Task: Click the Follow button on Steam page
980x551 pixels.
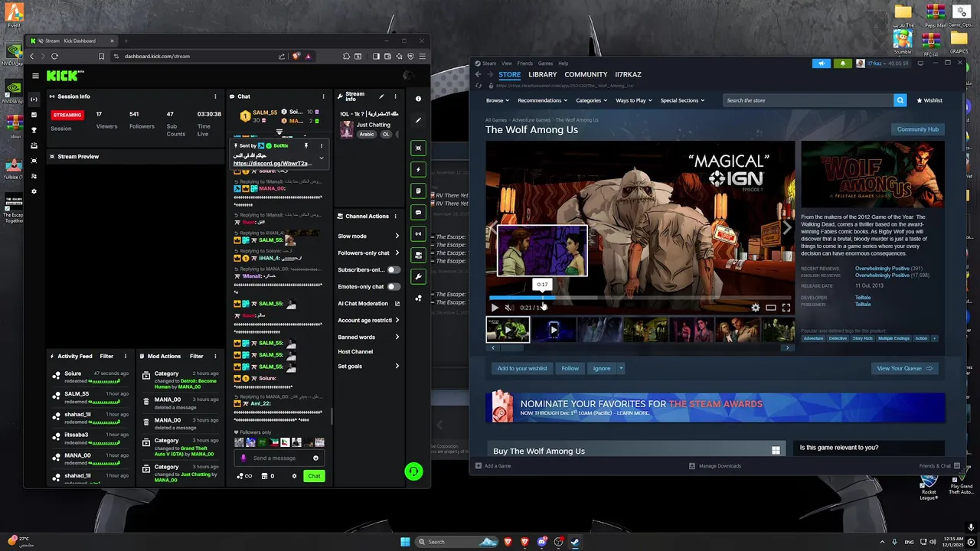Action: coord(570,369)
